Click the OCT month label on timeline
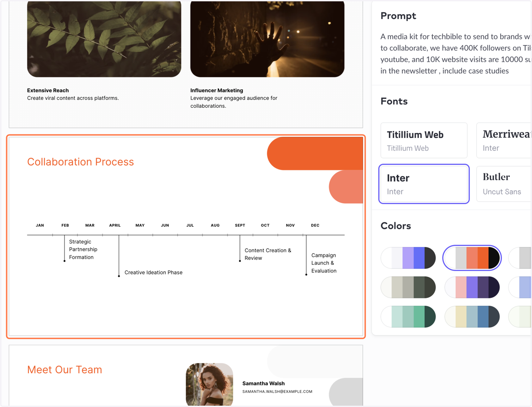Screen dimensions: 532x407 point(265,225)
